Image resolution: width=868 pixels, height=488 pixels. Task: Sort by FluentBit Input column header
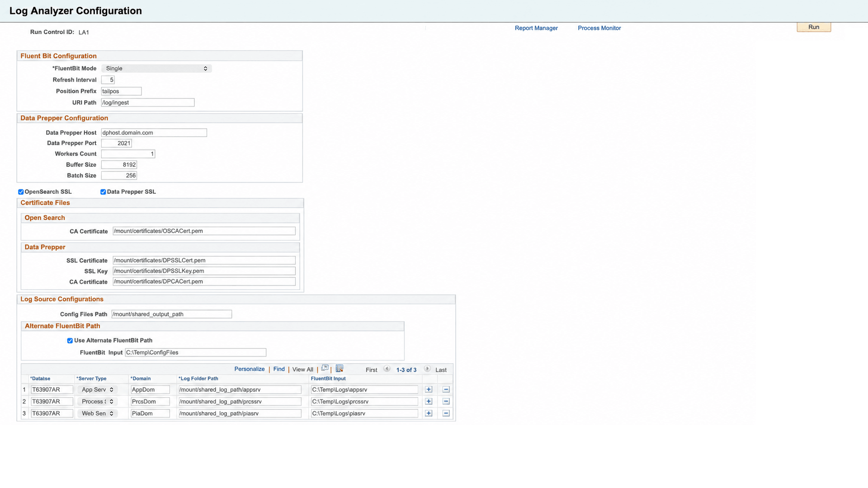[x=328, y=379]
